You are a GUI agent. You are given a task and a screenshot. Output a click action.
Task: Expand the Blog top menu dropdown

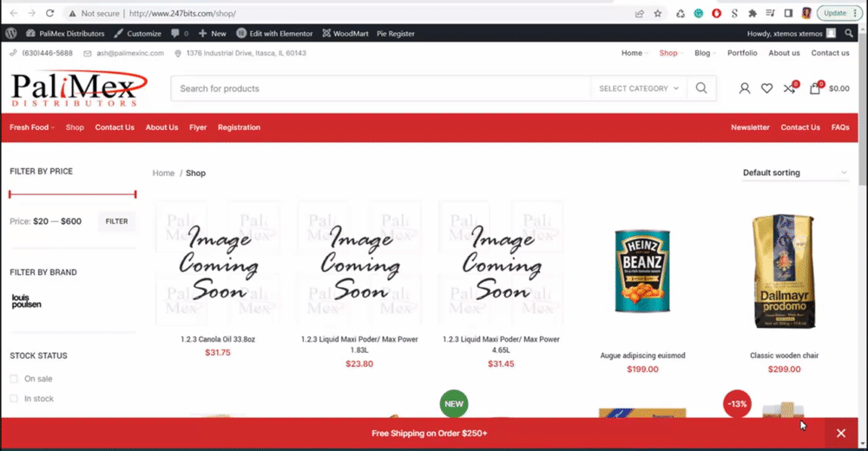coord(705,53)
